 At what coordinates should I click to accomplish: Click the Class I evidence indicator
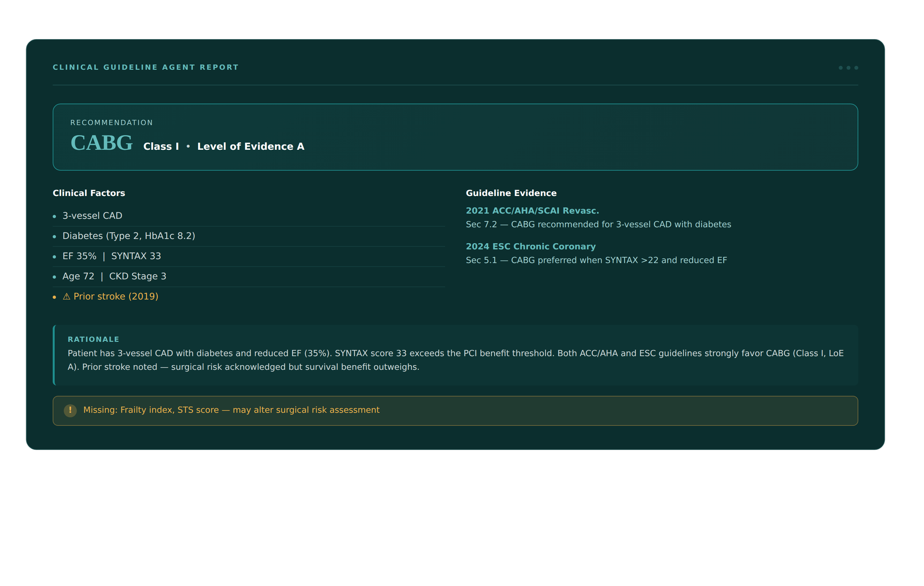(161, 146)
